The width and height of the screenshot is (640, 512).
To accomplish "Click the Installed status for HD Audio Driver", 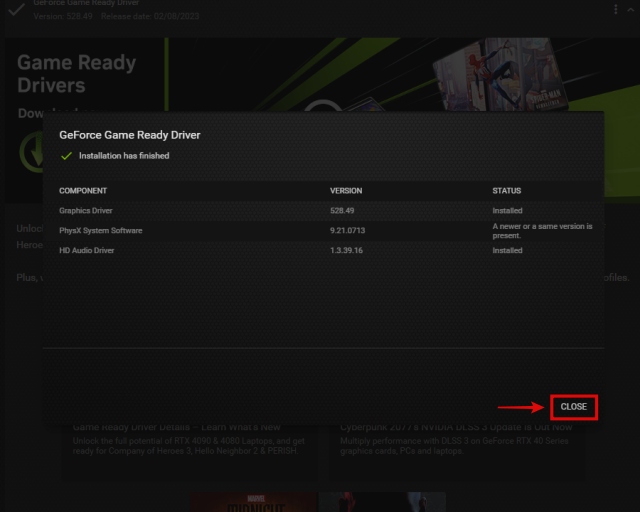I will 507,251.
